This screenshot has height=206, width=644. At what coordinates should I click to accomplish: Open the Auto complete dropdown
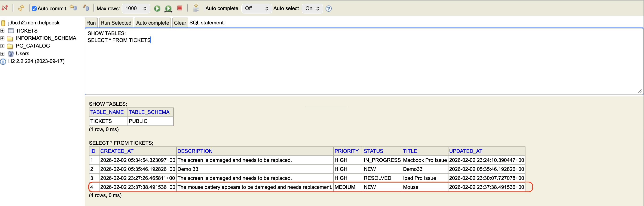[x=257, y=8]
